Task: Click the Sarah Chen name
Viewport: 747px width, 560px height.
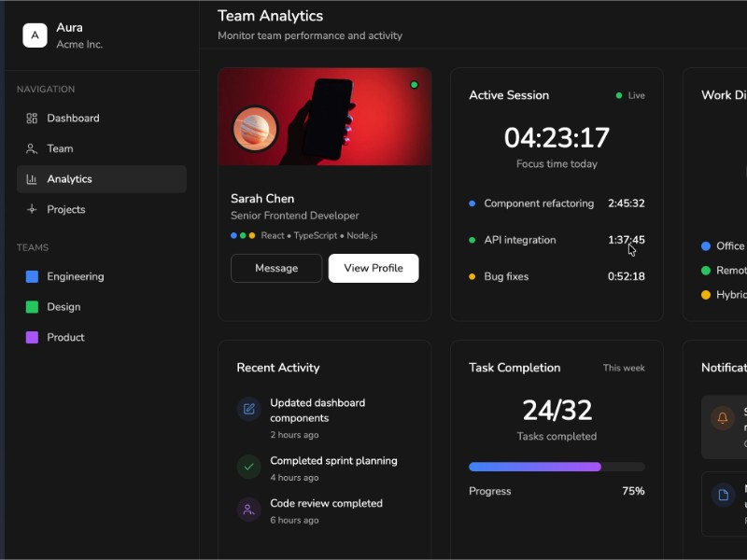Action: click(262, 199)
